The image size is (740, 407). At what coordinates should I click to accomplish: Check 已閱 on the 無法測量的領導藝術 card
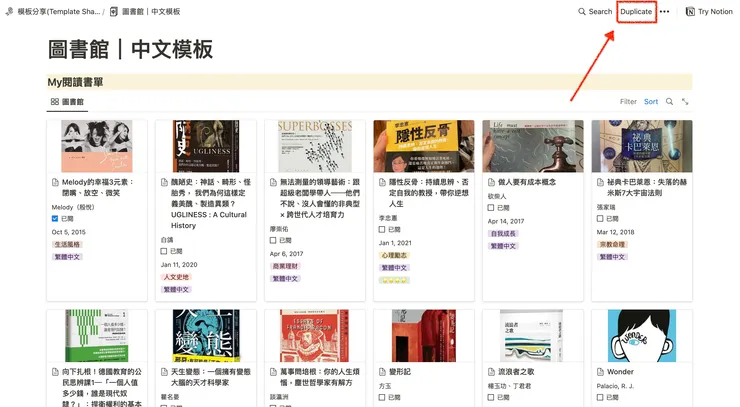(x=273, y=240)
